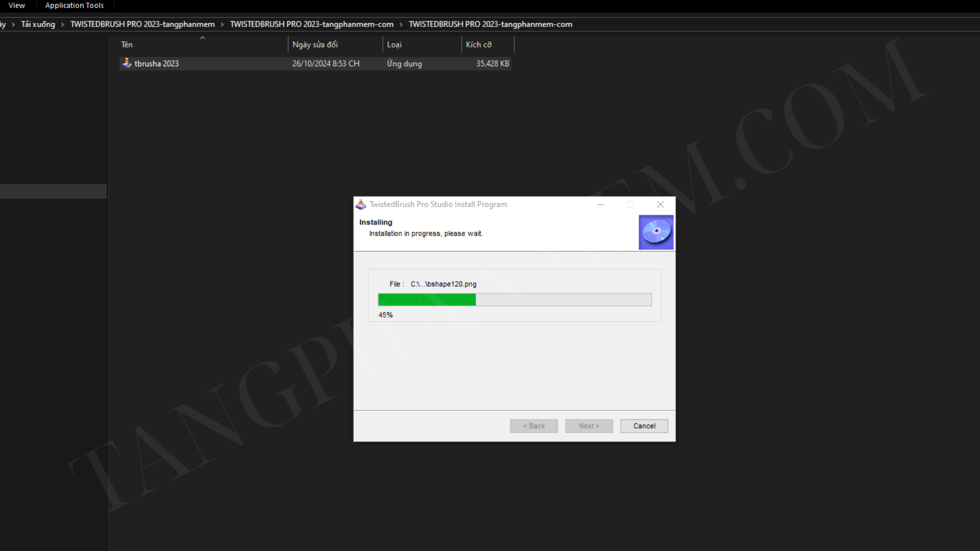Screen dimensions: 980x551
Task: Click the TwistedBrush installer title bar icon
Action: [x=361, y=205]
